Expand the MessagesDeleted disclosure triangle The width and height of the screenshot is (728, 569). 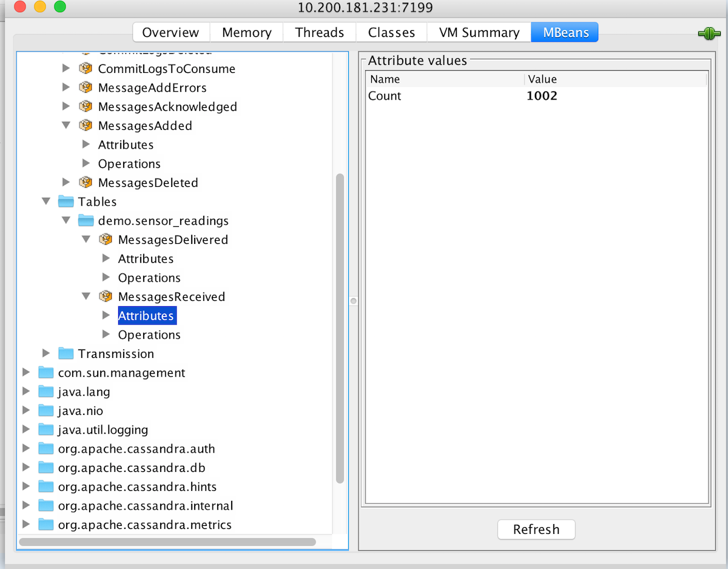(x=66, y=183)
